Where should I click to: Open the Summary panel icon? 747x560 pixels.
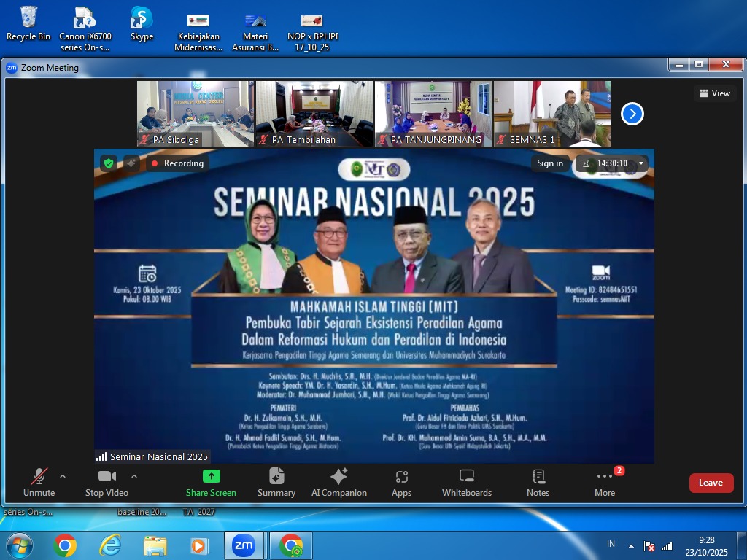pos(276,477)
